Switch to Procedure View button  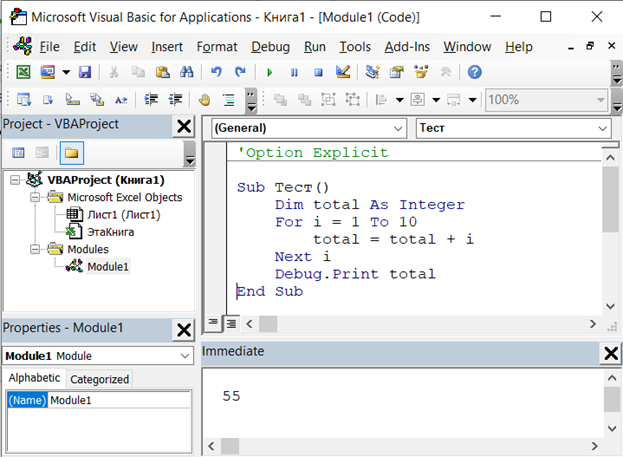coord(213,323)
